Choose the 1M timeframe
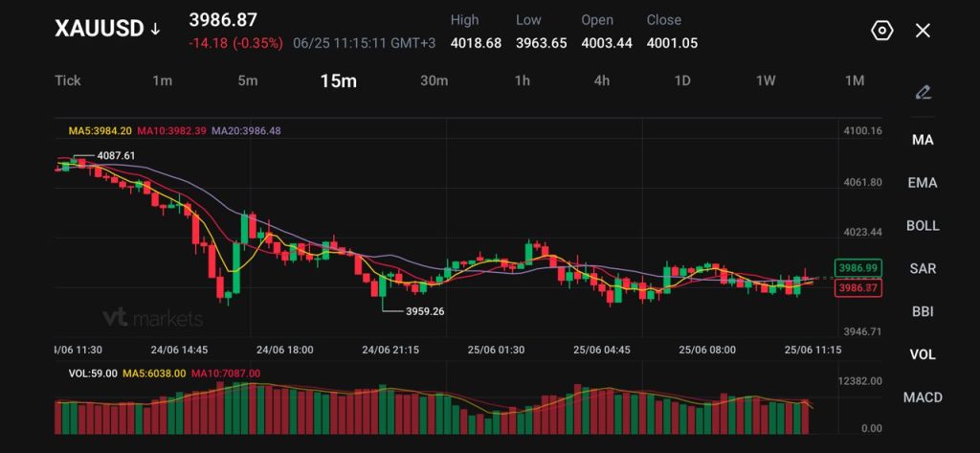Viewport: 980px width, 453px height. pyautogui.click(x=855, y=80)
